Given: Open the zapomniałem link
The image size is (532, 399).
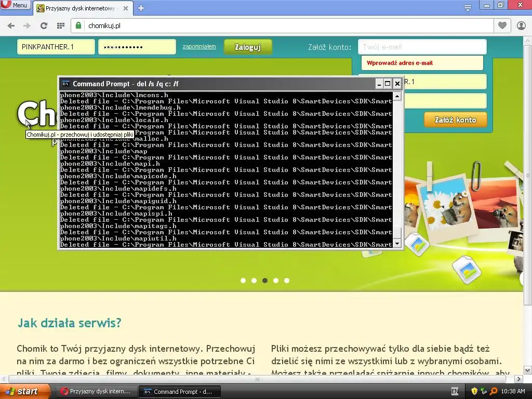Looking at the screenshot, I should [x=199, y=46].
